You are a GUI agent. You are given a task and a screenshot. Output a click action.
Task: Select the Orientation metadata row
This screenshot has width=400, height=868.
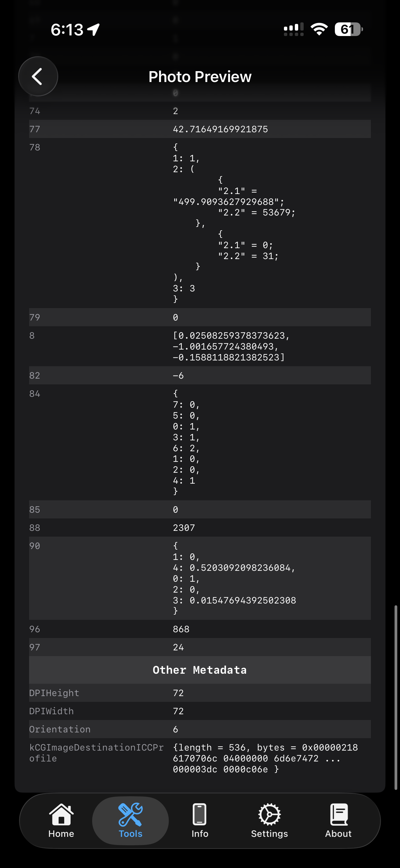click(200, 729)
